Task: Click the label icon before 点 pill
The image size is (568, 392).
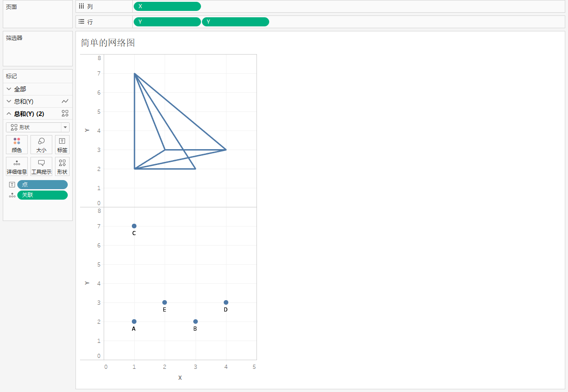Action: coord(12,185)
